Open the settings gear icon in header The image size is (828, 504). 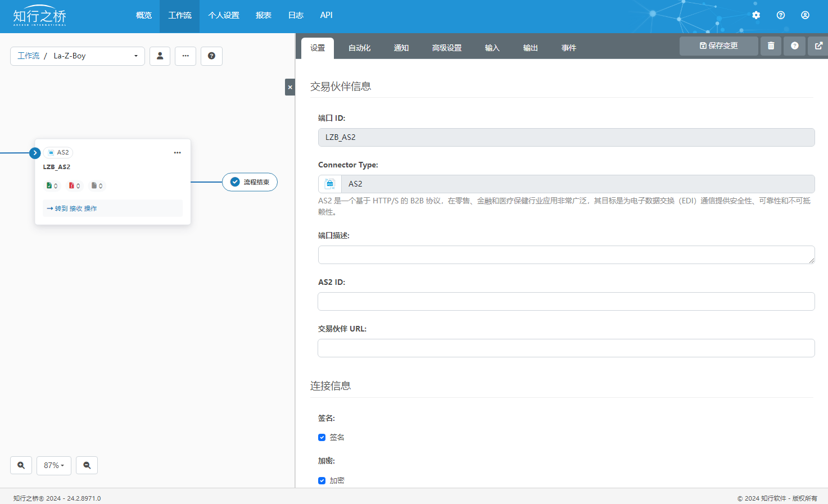pos(756,15)
